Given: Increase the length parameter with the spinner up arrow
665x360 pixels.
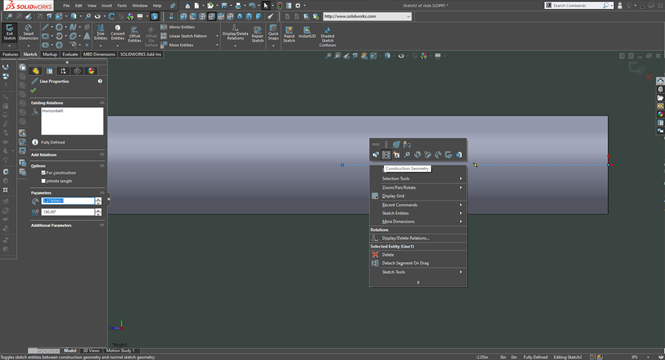Looking at the screenshot, I should (x=98, y=199).
